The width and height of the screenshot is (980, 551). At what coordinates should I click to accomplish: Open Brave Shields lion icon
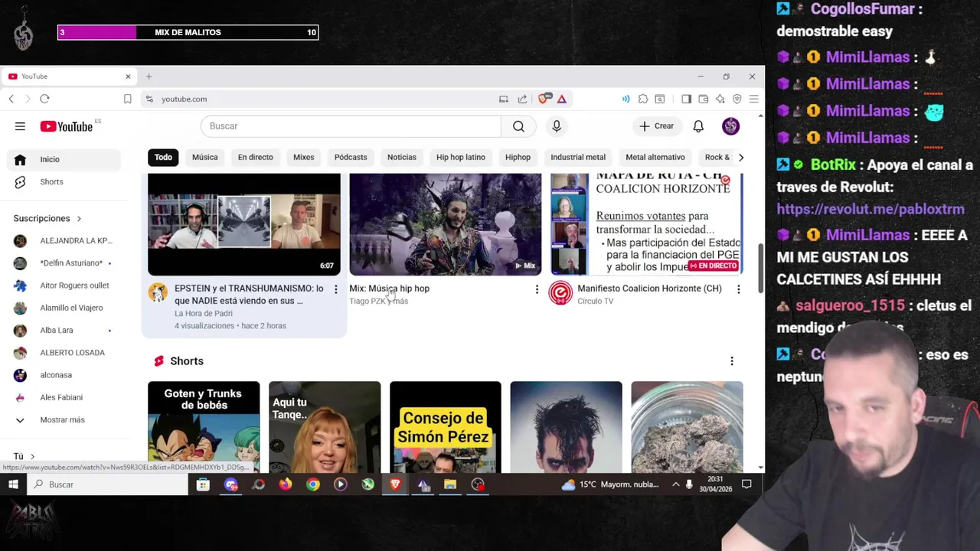click(544, 99)
